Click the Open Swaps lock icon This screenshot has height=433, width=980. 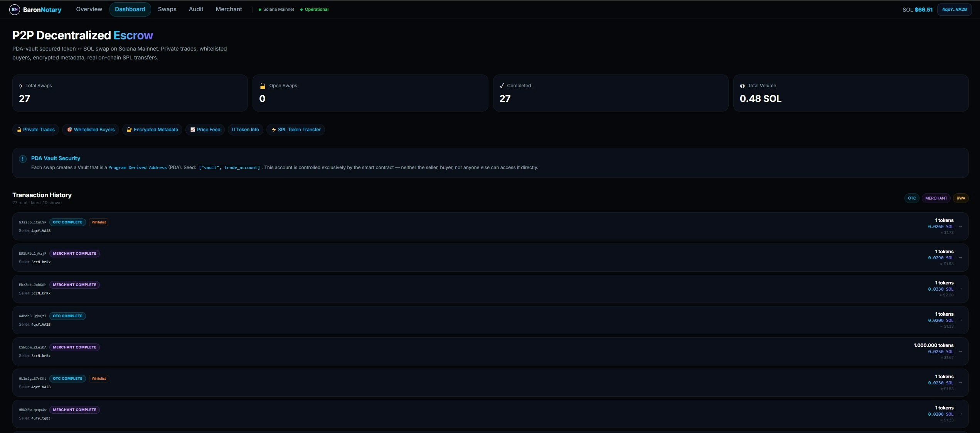coord(263,86)
